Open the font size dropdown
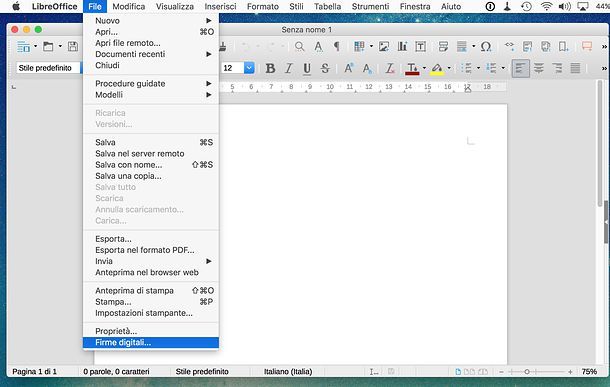The image size is (610, 387). pos(249,68)
